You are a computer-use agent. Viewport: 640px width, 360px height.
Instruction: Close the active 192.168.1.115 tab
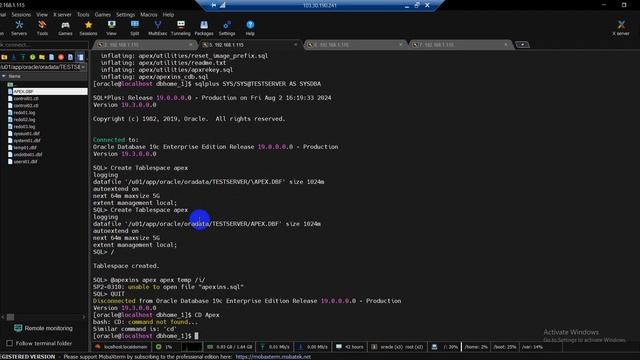[296, 44]
